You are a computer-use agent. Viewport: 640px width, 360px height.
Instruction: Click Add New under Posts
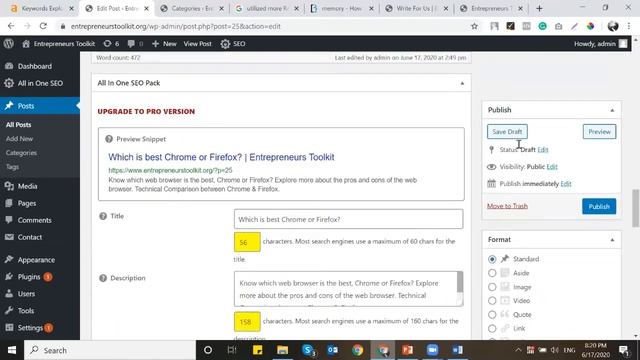tap(20, 139)
